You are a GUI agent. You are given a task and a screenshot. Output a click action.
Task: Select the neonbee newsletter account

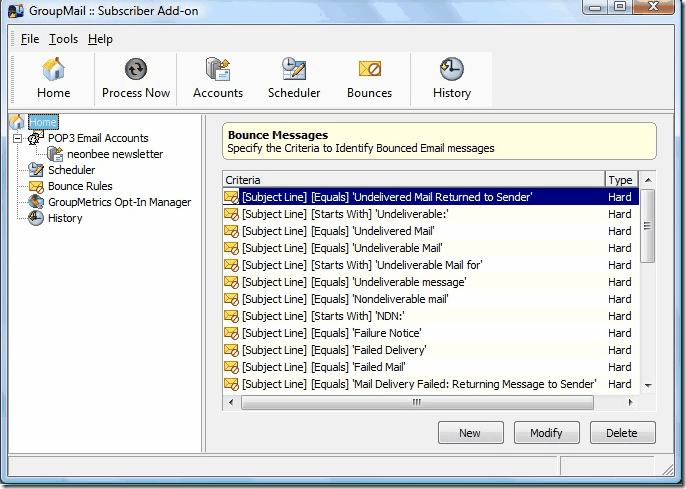[115, 154]
